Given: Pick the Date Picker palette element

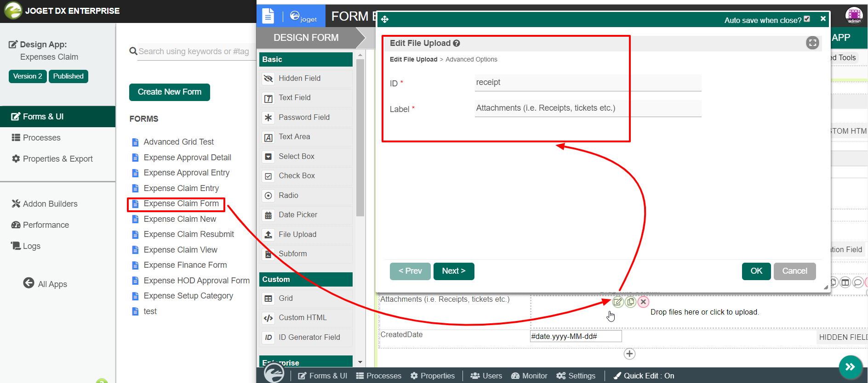Looking at the screenshot, I should click(x=306, y=215).
